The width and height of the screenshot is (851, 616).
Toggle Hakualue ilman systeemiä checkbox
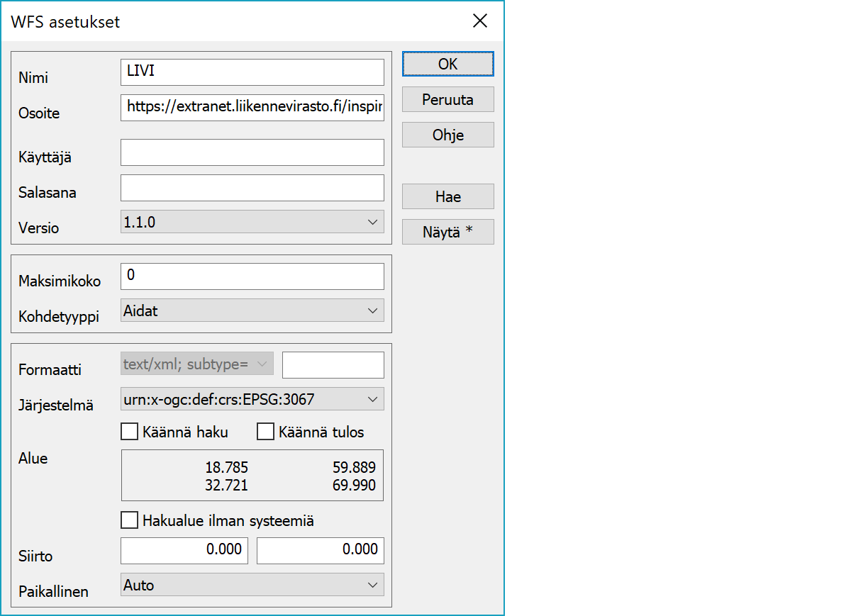tap(130, 521)
